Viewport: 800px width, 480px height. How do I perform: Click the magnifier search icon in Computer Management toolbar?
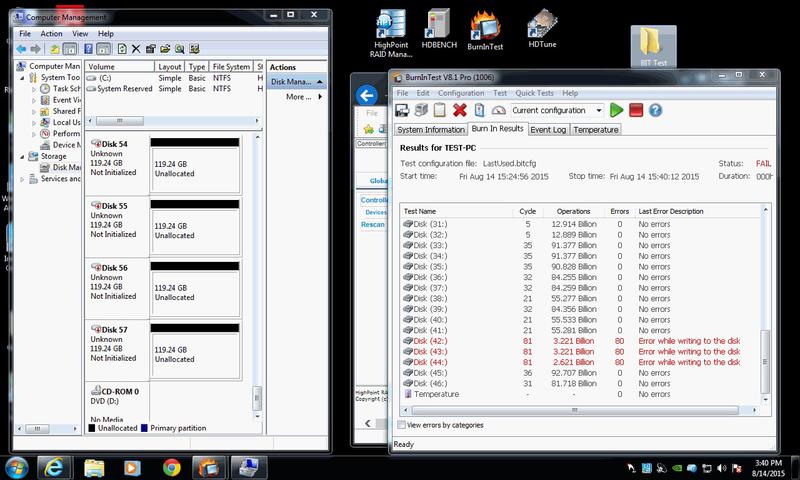(180, 49)
